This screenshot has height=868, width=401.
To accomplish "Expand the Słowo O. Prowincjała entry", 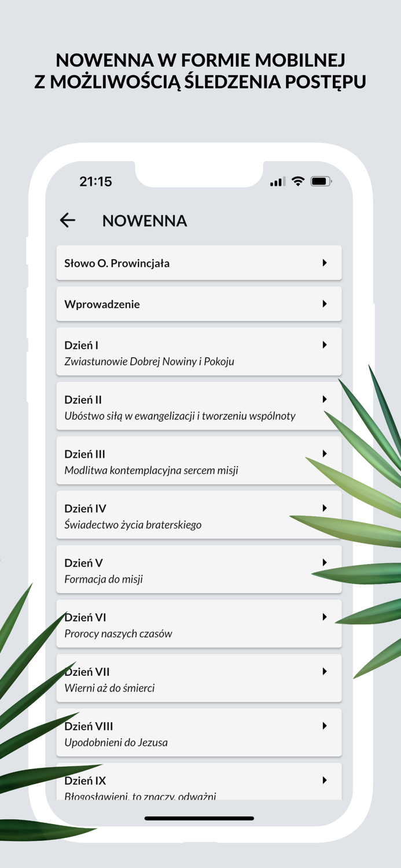I will (x=199, y=262).
